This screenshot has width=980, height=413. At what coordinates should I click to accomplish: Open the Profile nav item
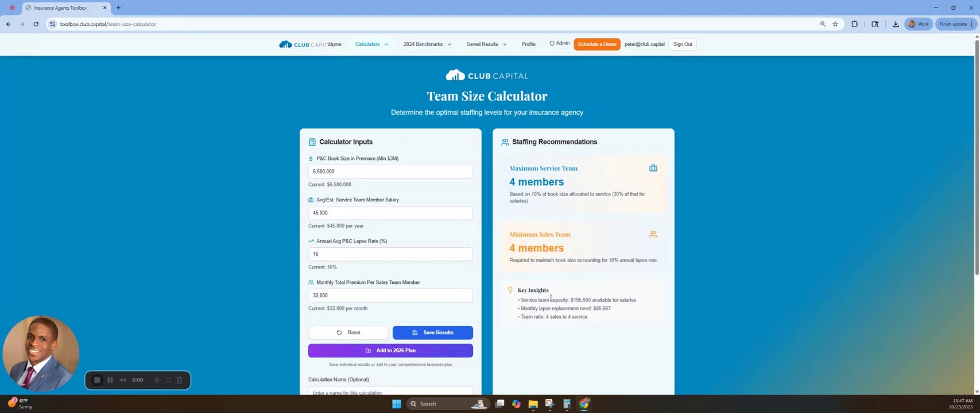(x=528, y=44)
